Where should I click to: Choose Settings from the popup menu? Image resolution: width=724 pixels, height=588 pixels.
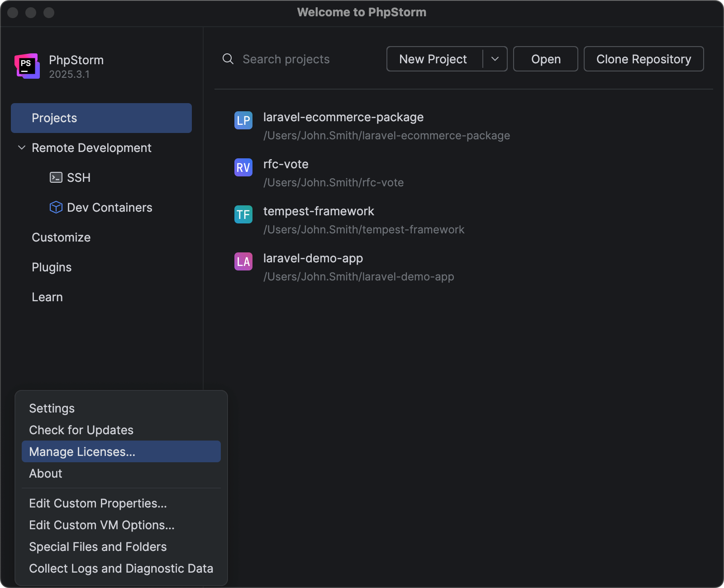tap(121, 408)
